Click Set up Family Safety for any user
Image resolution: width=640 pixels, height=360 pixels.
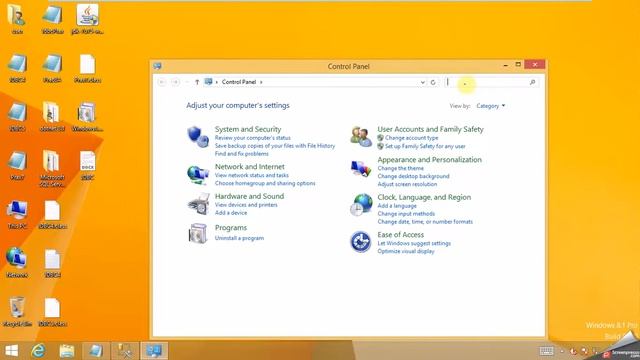tap(425, 146)
